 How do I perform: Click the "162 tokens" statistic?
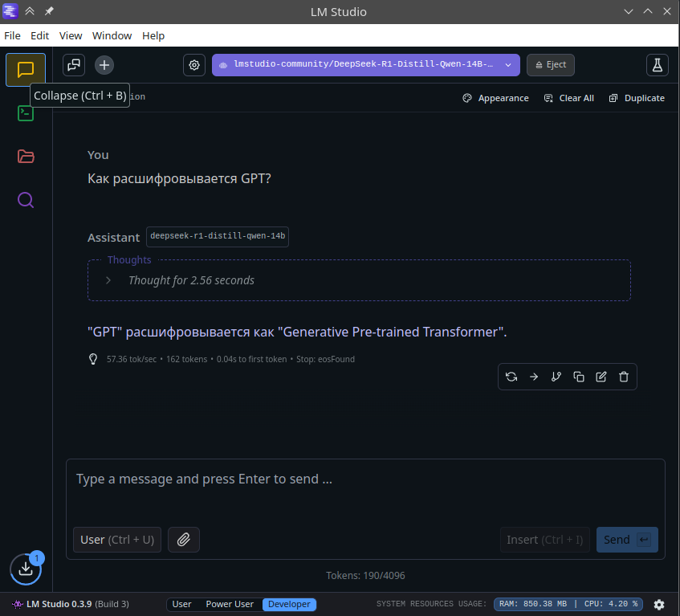[186, 359]
